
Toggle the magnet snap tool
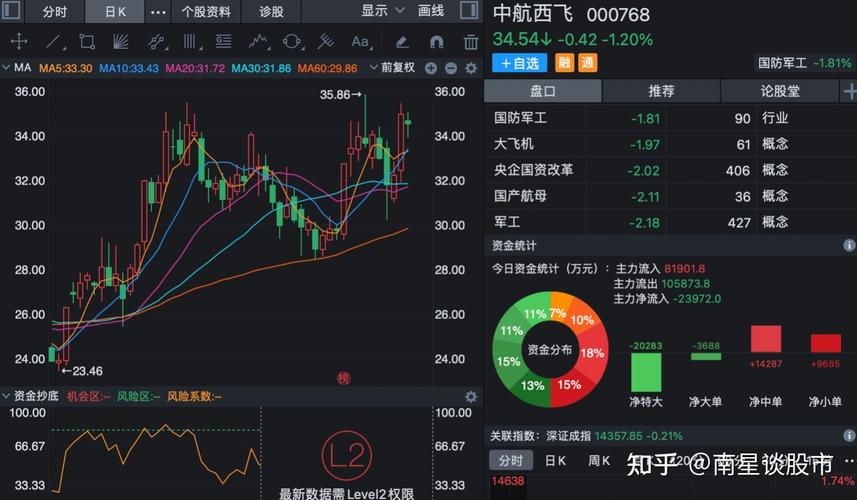(x=437, y=42)
